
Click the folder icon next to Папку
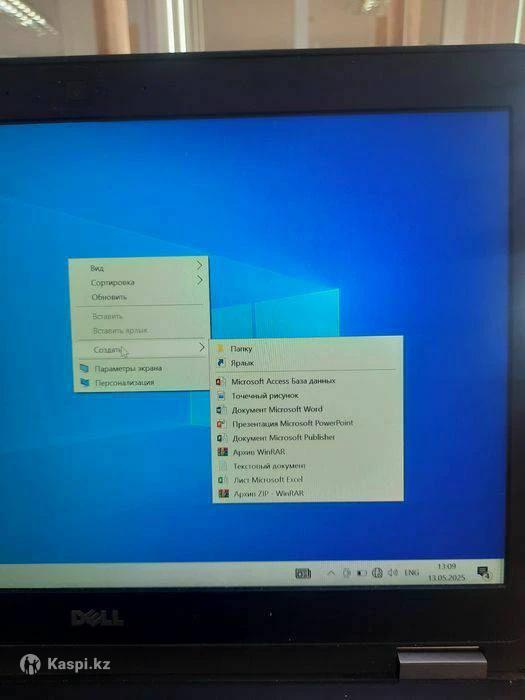[x=221, y=349]
